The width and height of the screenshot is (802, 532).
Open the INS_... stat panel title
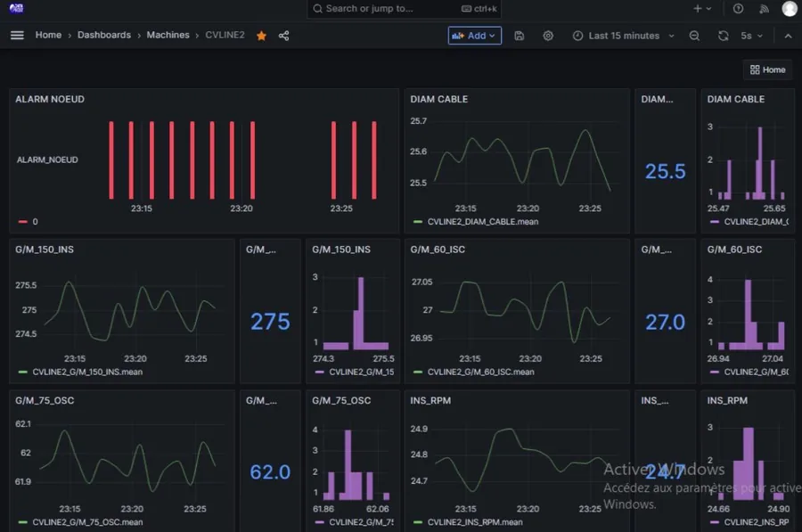(655, 400)
